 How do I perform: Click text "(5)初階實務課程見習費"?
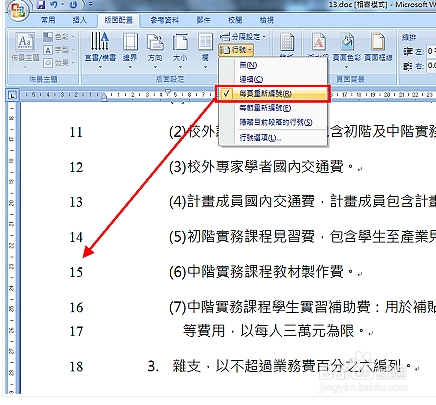[x=242, y=237]
